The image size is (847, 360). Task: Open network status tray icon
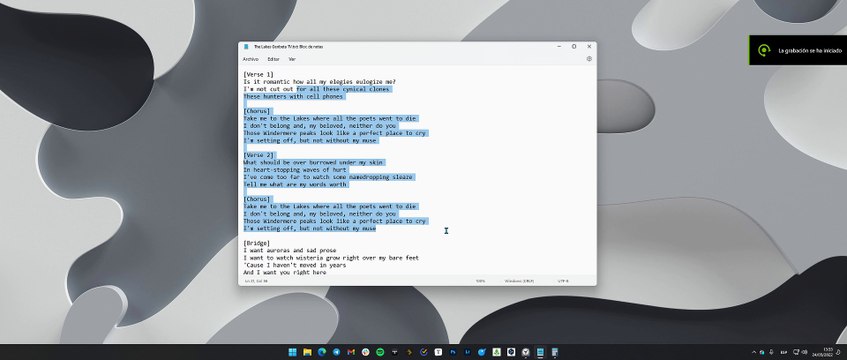point(796,352)
